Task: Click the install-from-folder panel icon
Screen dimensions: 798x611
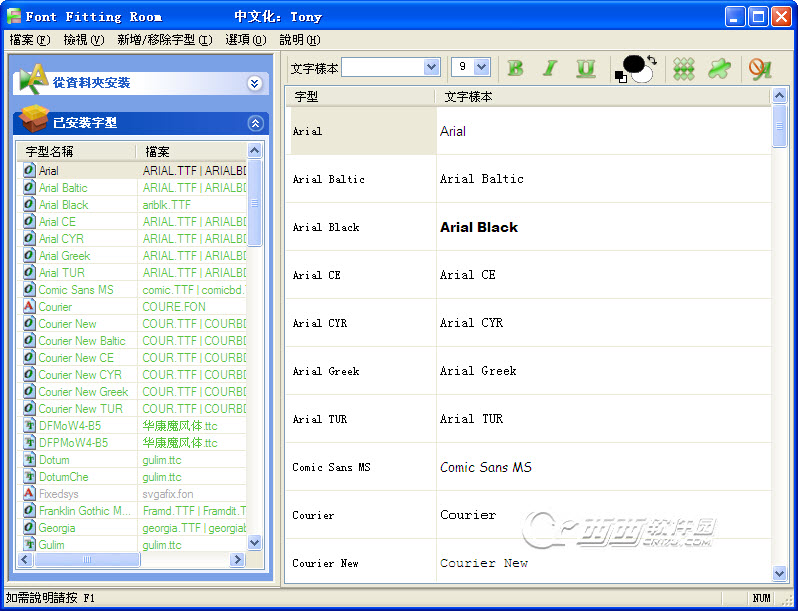Action: [34, 80]
